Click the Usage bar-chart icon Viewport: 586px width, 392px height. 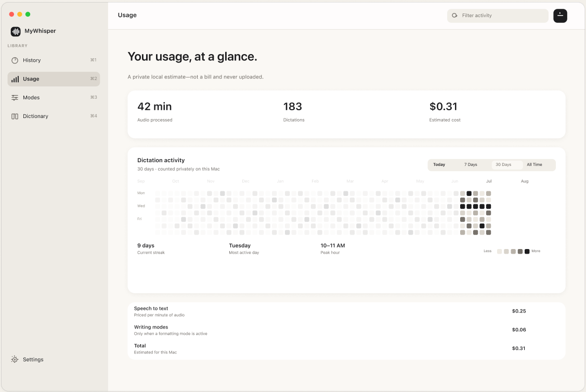click(x=15, y=79)
